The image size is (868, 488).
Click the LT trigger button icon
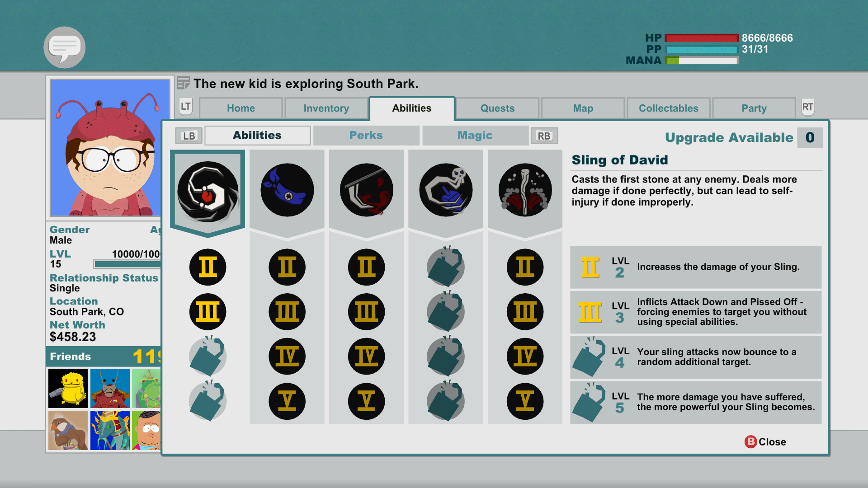(186, 107)
